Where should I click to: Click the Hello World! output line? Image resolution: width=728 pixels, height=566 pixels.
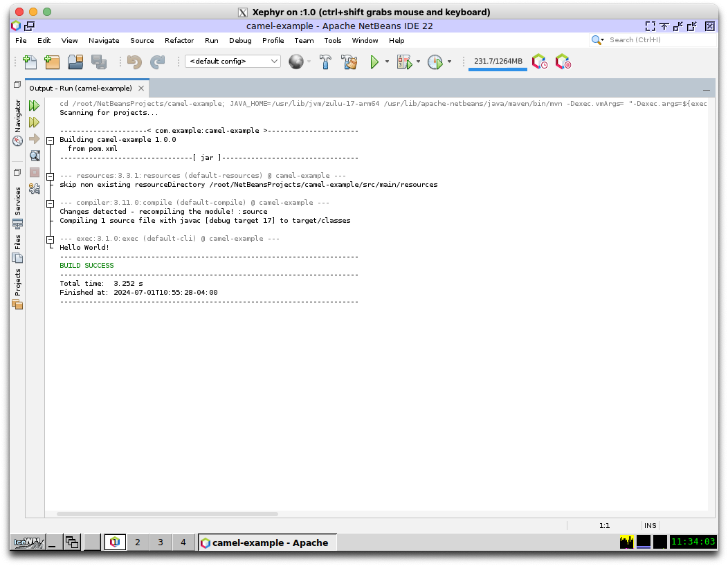click(84, 248)
